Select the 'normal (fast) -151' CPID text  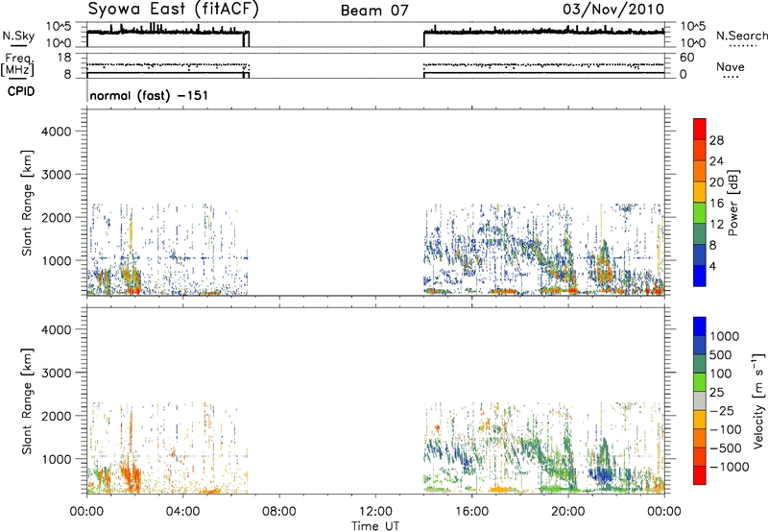[149, 95]
